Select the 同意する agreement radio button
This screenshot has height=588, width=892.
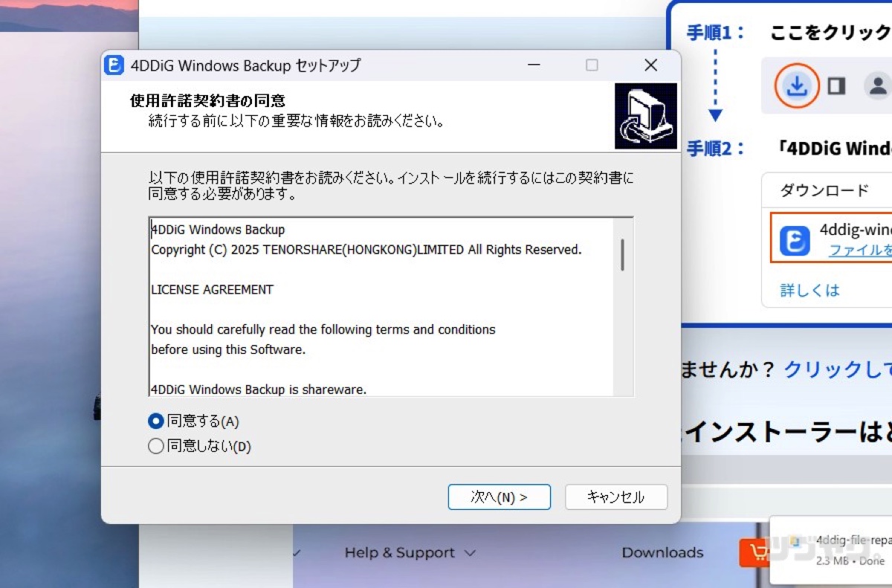pyautogui.click(x=155, y=421)
